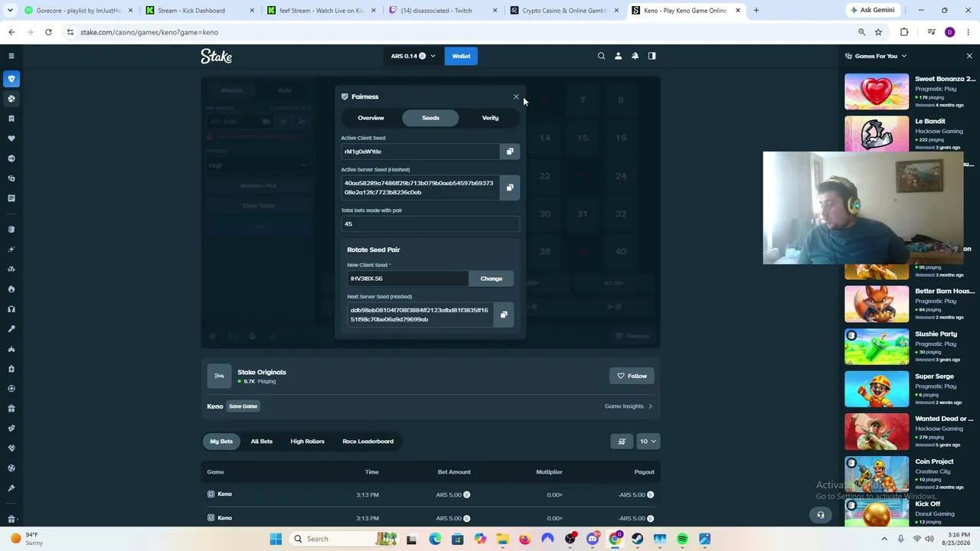980x551 pixels.
Task: Click the icon left of the rows dropdown
Action: tap(622, 442)
